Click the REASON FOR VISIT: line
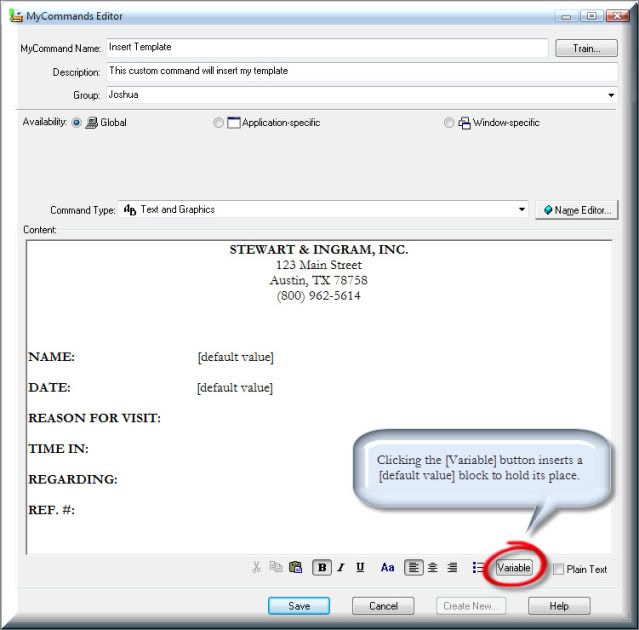This screenshot has width=639, height=630. 95,418
